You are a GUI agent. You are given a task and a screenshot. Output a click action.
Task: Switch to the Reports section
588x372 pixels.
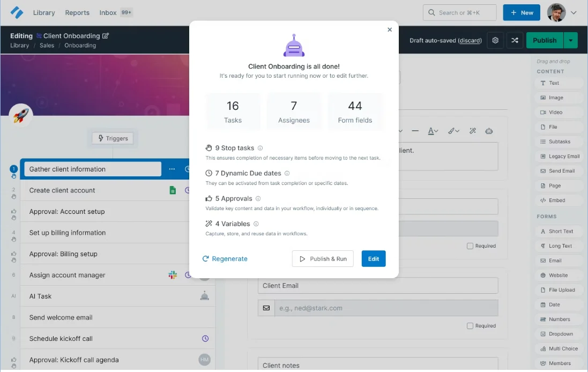coord(77,12)
